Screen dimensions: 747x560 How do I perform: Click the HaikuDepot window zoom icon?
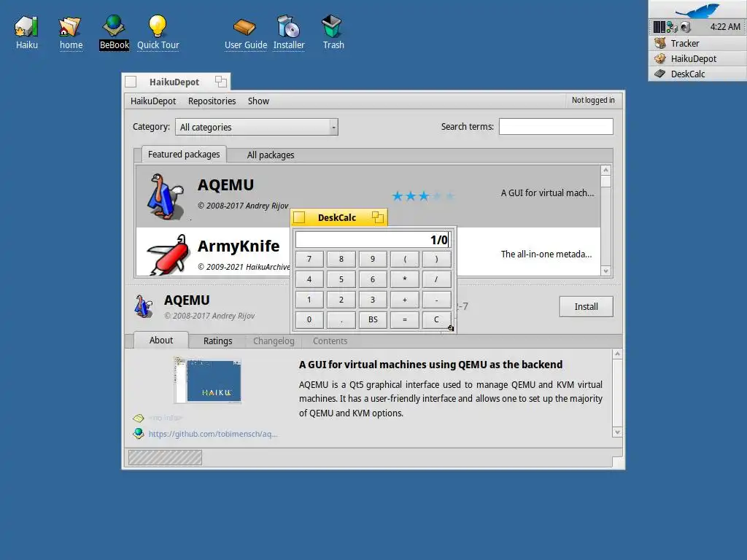click(220, 82)
